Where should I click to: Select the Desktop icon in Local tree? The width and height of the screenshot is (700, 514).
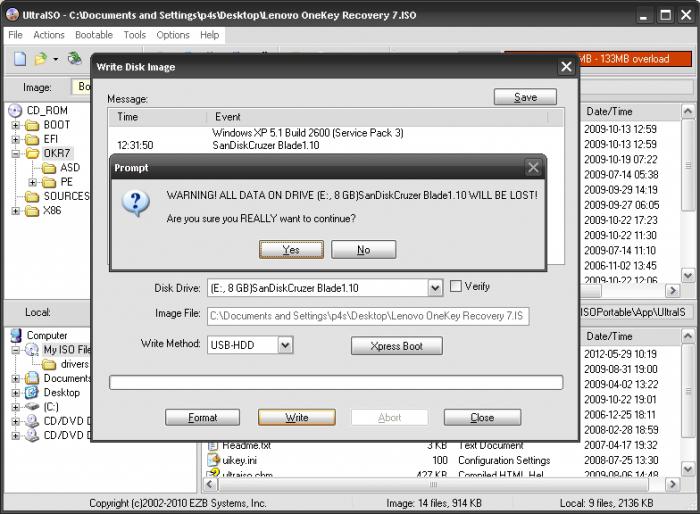coord(32,393)
